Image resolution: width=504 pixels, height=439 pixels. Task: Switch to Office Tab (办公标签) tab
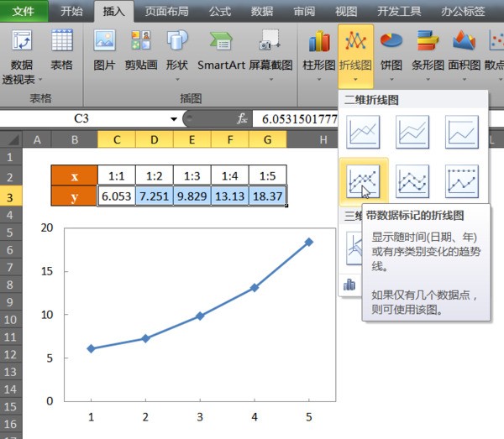click(x=463, y=11)
